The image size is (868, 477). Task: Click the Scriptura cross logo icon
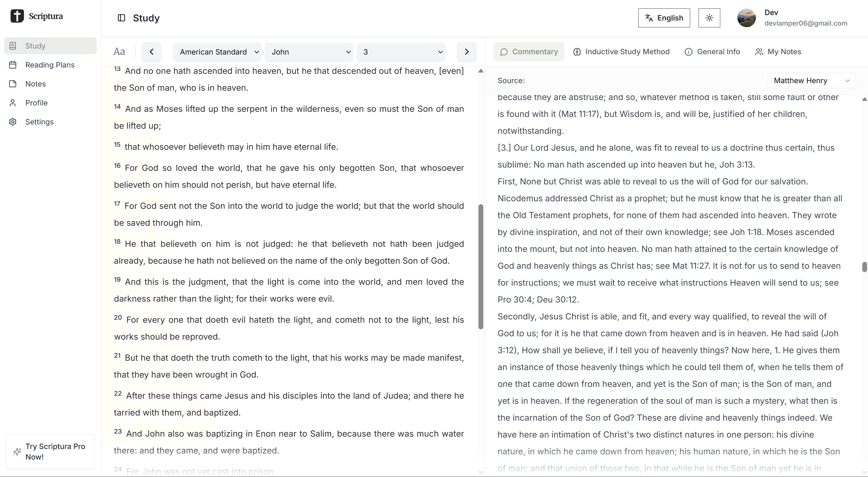click(x=17, y=16)
